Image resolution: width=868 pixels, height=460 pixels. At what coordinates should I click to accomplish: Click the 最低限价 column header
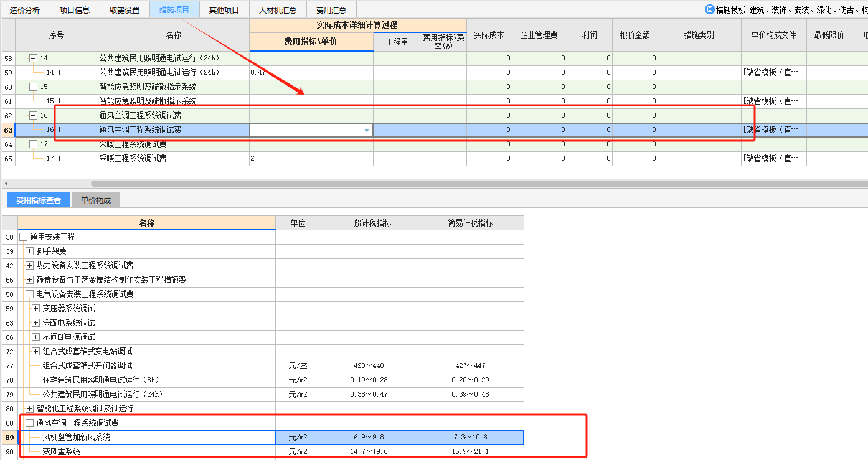(x=829, y=35)
